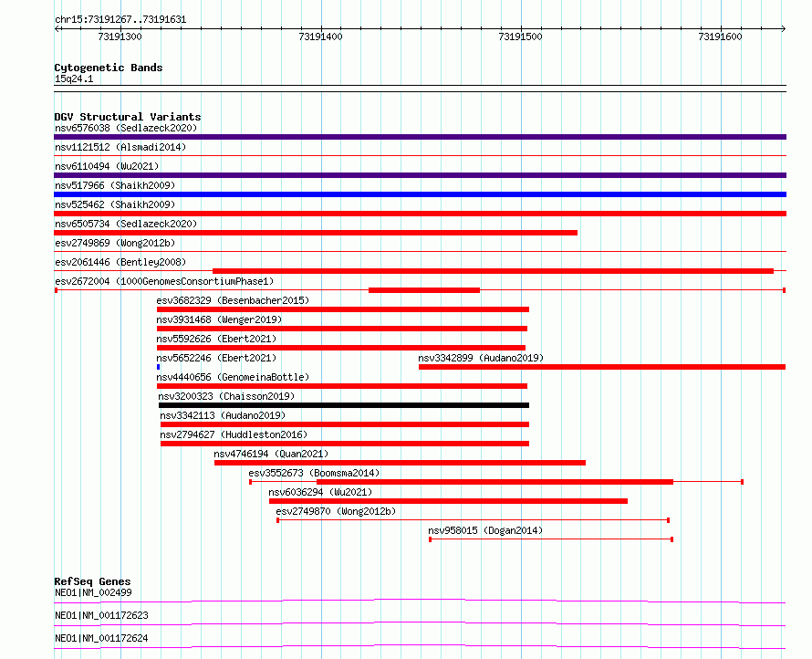
Task: Click the Cytogenetic Bands track title
Action: (109, 68)
